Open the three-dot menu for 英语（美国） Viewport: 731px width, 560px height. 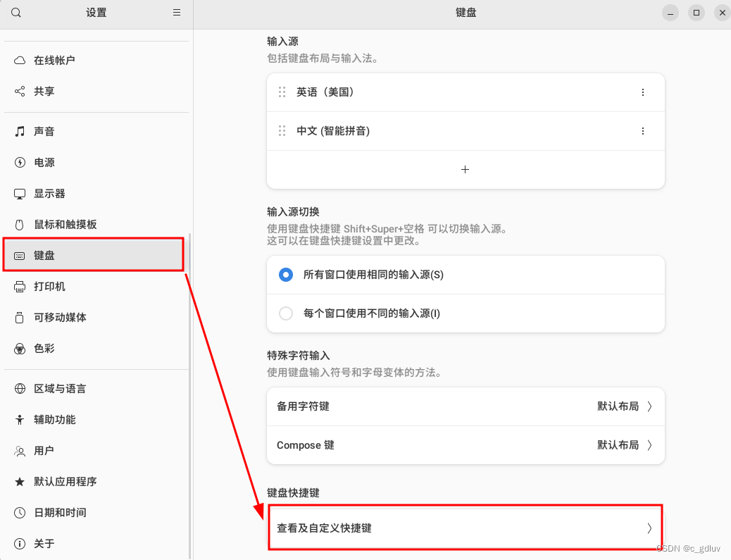point(642,92)
